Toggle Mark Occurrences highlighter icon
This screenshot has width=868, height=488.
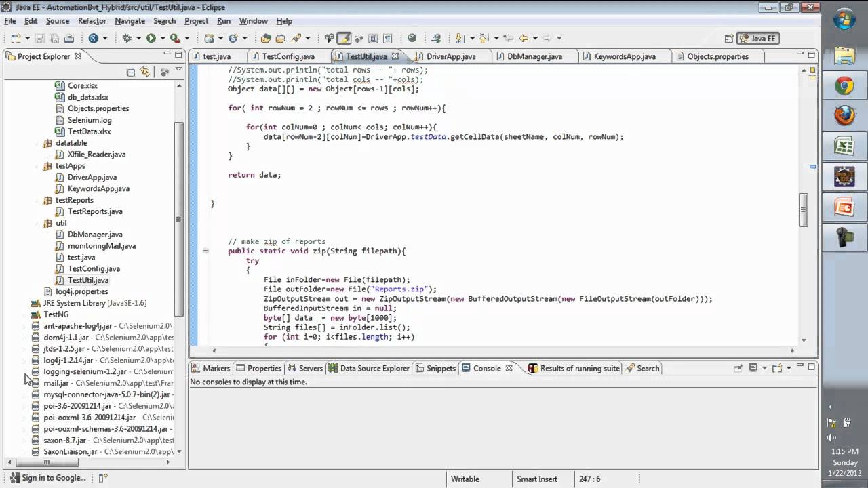344,39
